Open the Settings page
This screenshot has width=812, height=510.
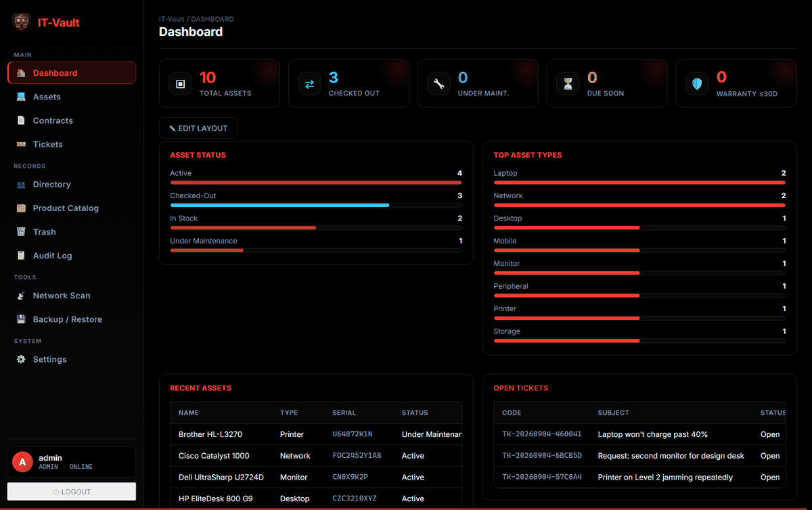(72, 359)
